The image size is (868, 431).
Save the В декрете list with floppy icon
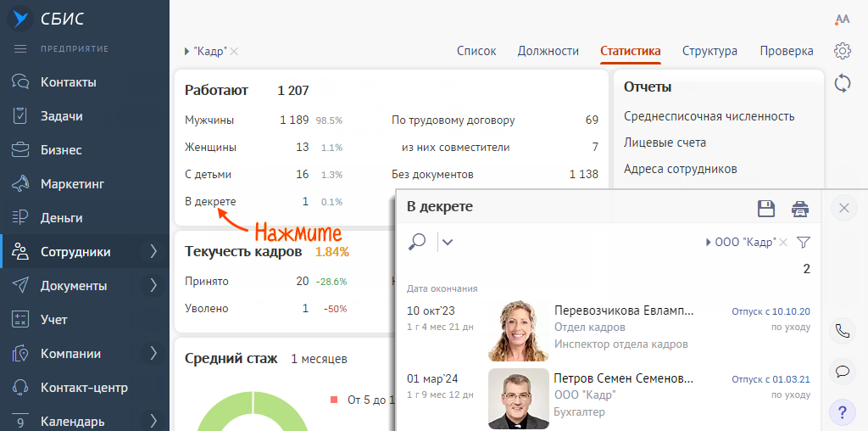pos(766,209)
